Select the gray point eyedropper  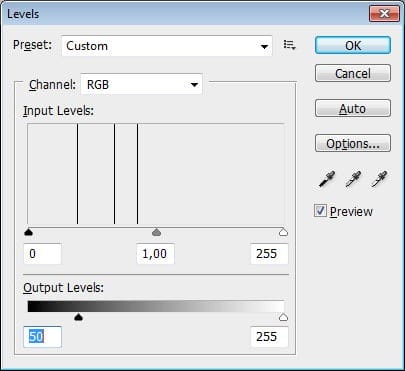pos(353,179)
